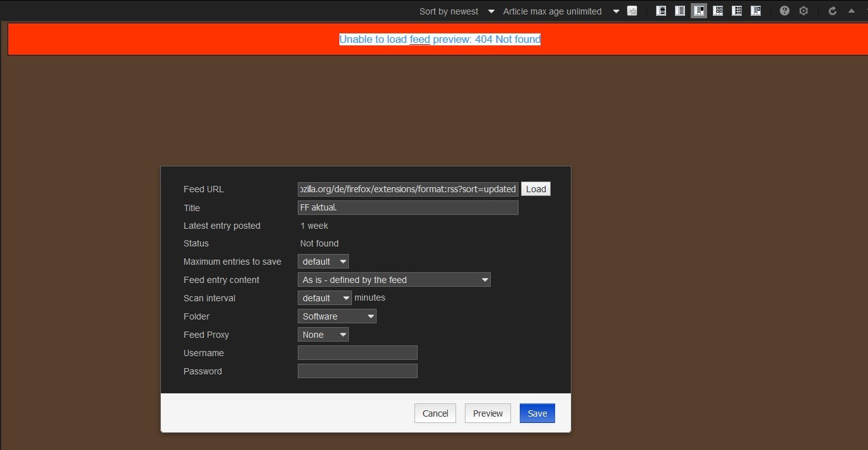Open the Sort by newest dropdown
Viewport: 868px width, 450px height.
[x=457, y=11]
